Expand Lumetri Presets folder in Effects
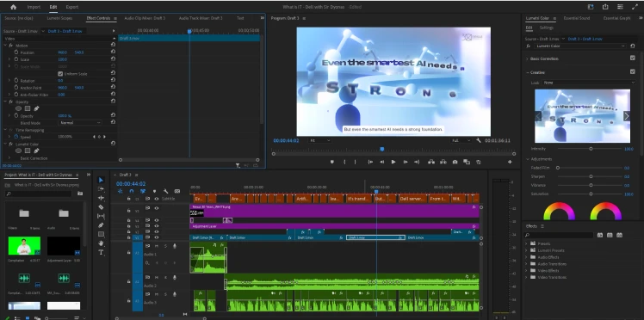This screenshot has width=644, height=320. (x=527, y=250)
